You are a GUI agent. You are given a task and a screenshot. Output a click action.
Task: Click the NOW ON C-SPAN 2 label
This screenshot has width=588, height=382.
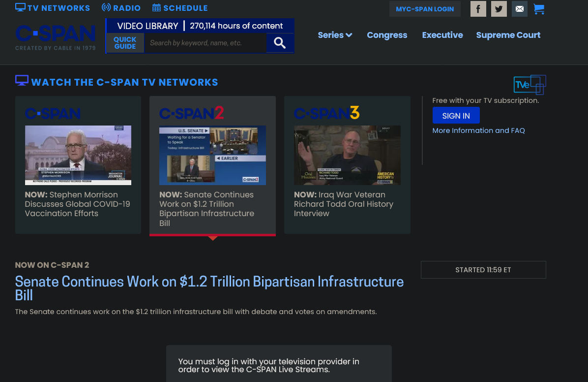point(52,265)
